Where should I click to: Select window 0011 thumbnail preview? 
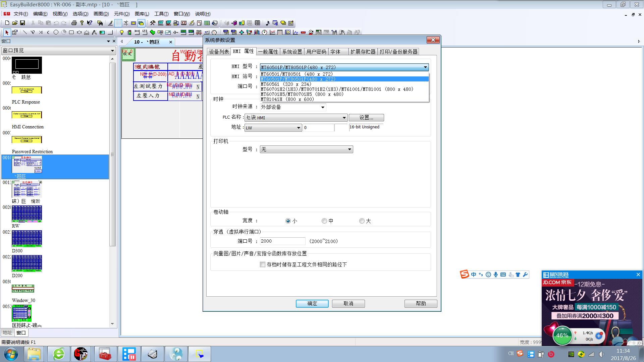(27, 189)
